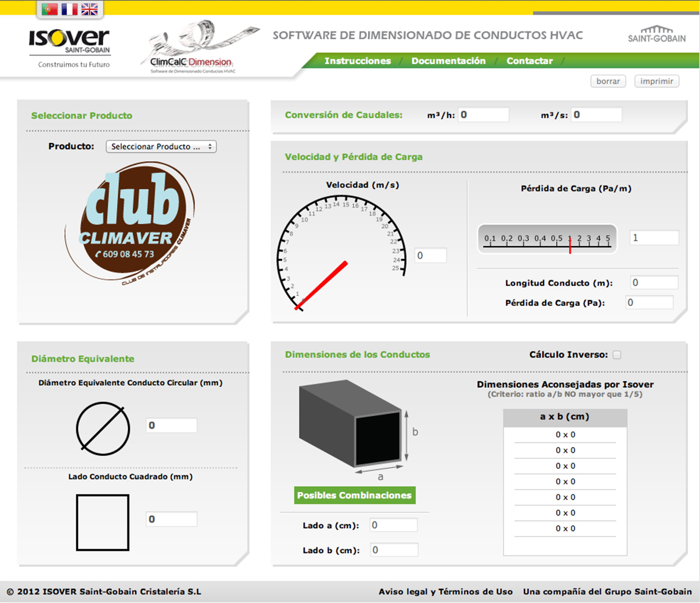Viewport: 700px width, 603px height.
Task: Go to the Documentación menu item
Action: click(x=448, y=61)
